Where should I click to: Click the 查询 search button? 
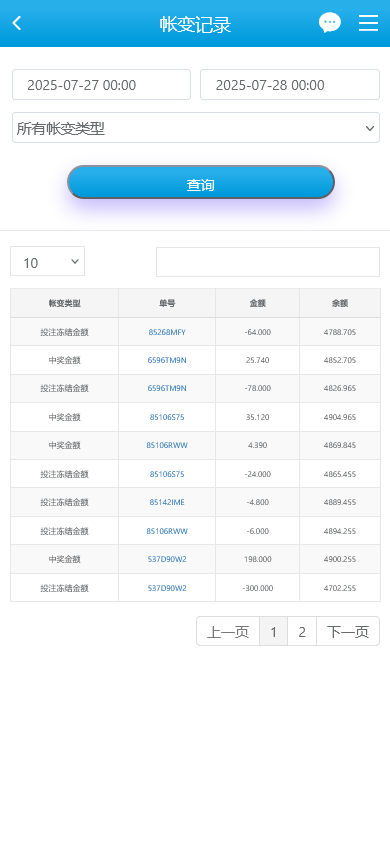point(201,182)
